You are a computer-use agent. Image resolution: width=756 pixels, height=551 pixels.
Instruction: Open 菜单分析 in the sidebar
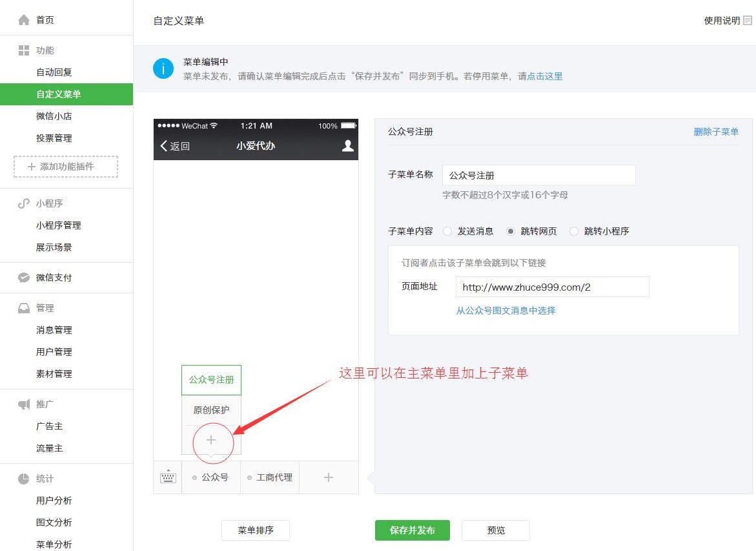54,545
